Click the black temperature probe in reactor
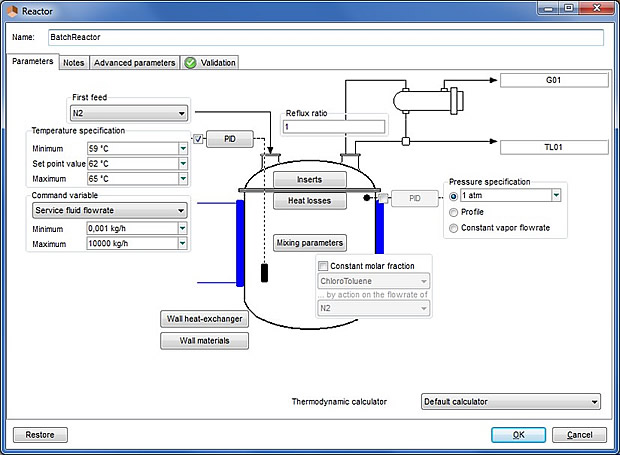 265,273
